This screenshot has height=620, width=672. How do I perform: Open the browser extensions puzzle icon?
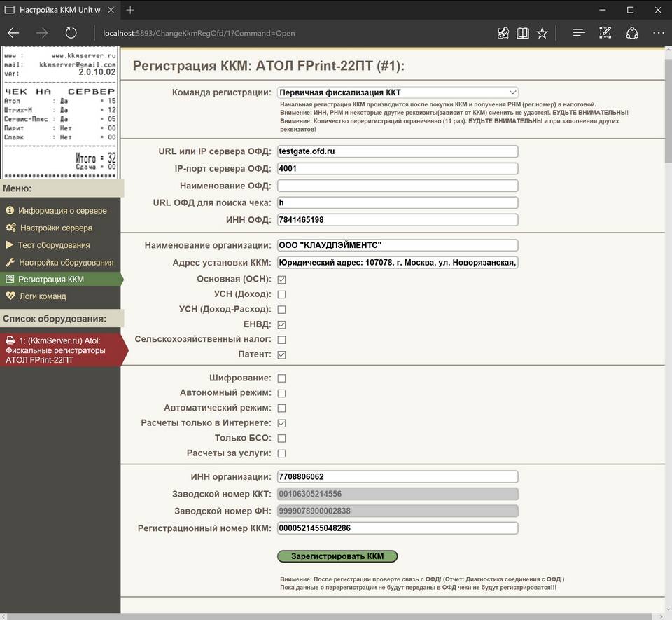(x=503, y=33)
